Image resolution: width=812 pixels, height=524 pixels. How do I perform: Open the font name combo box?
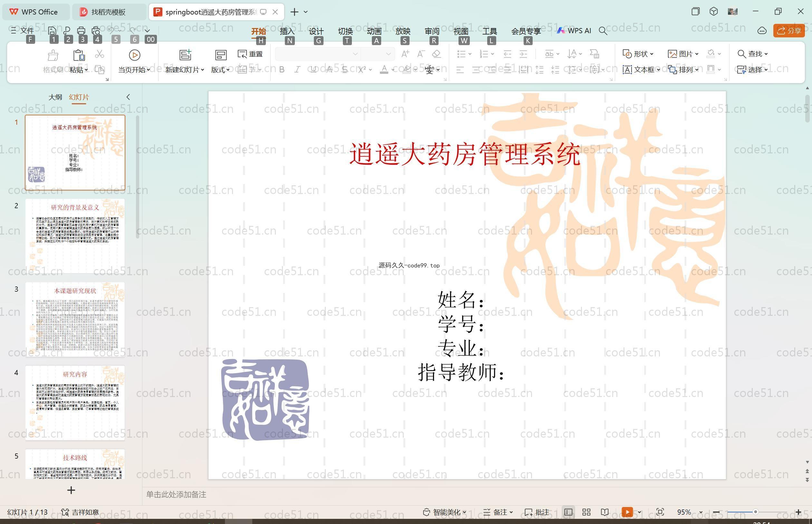point(317,54)
